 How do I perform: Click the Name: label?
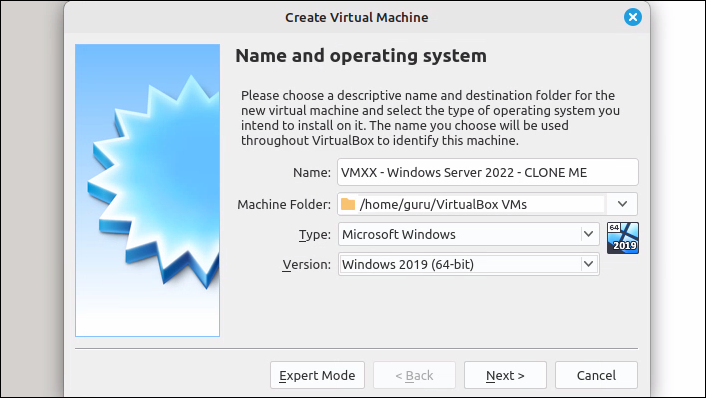tap(312, 172)
